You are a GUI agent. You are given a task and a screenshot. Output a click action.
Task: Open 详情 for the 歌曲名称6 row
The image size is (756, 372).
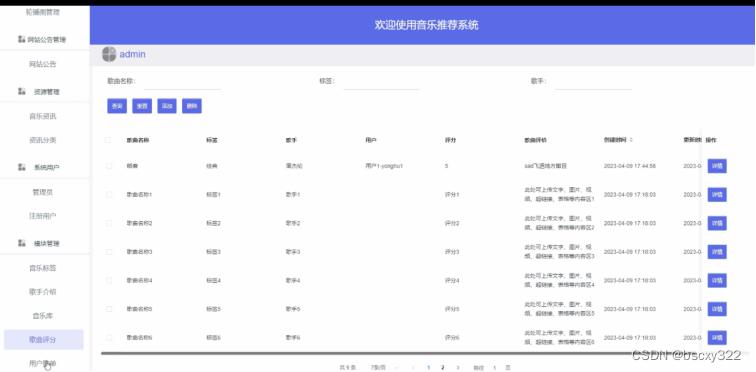point(717,337)
